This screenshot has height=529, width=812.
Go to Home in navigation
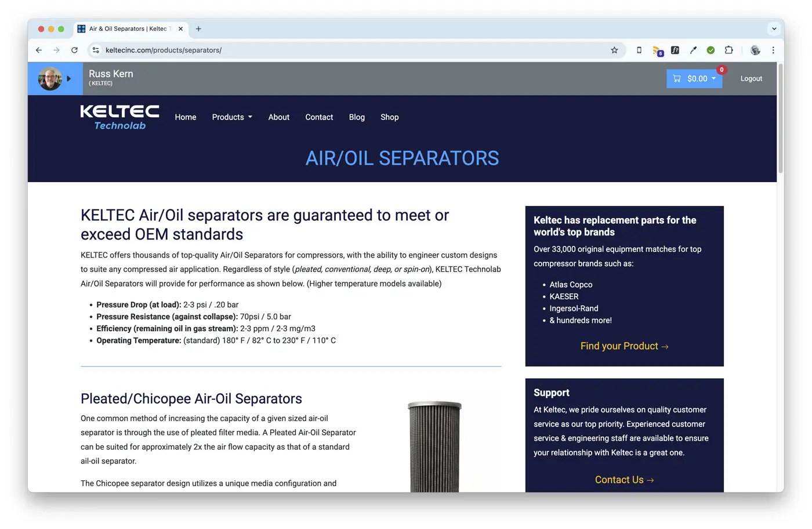[186, 117]
